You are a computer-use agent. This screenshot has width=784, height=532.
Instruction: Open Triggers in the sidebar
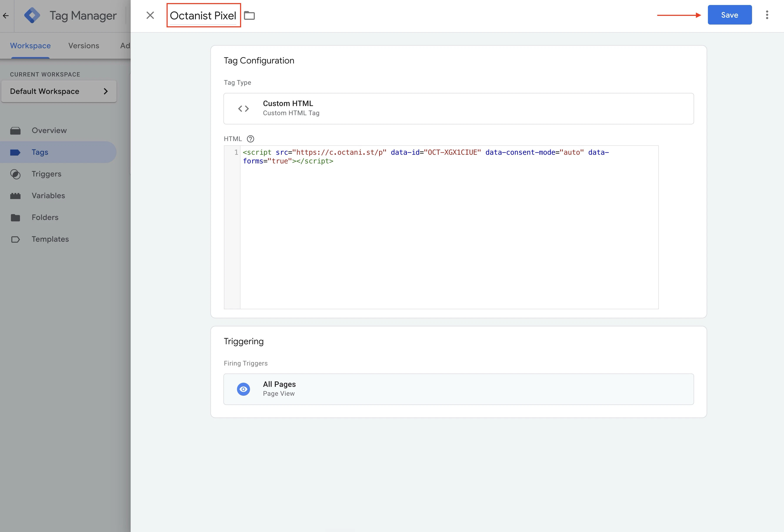point(58,174)
